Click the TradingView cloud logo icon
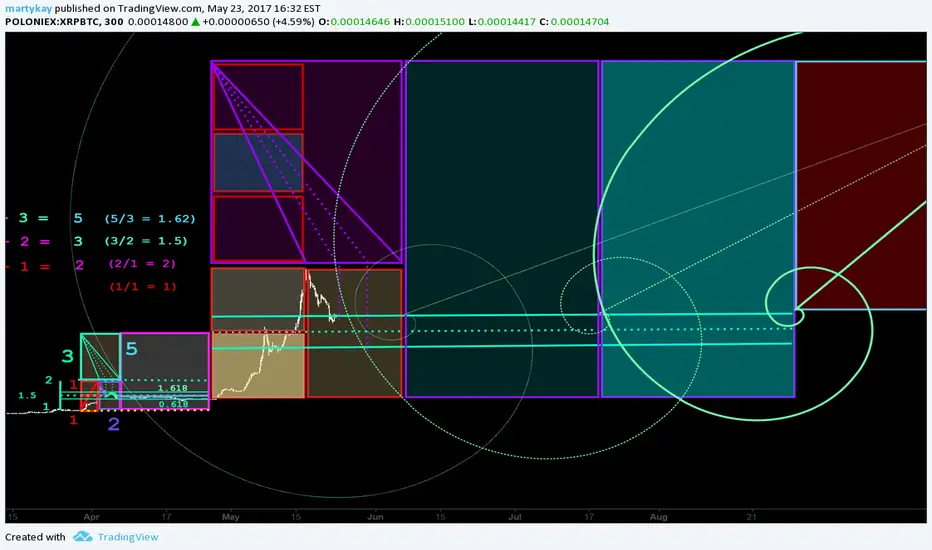Image resolution: width=932 pixels, height=550 pixels. pyautogui.click(x=83, y=537)
